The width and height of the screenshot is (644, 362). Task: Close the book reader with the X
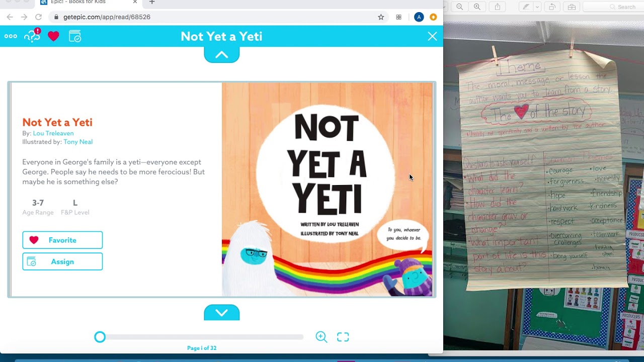[x=432, y=36]
